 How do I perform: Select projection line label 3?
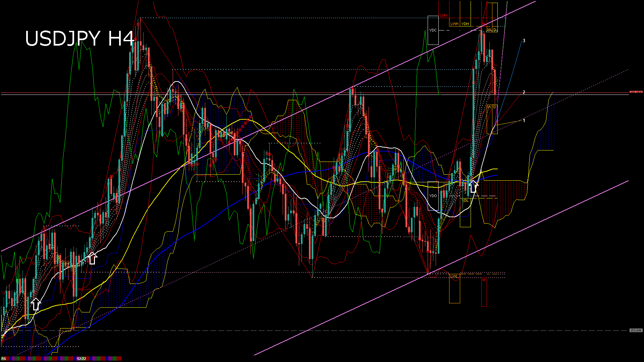(x=524, y=41)
